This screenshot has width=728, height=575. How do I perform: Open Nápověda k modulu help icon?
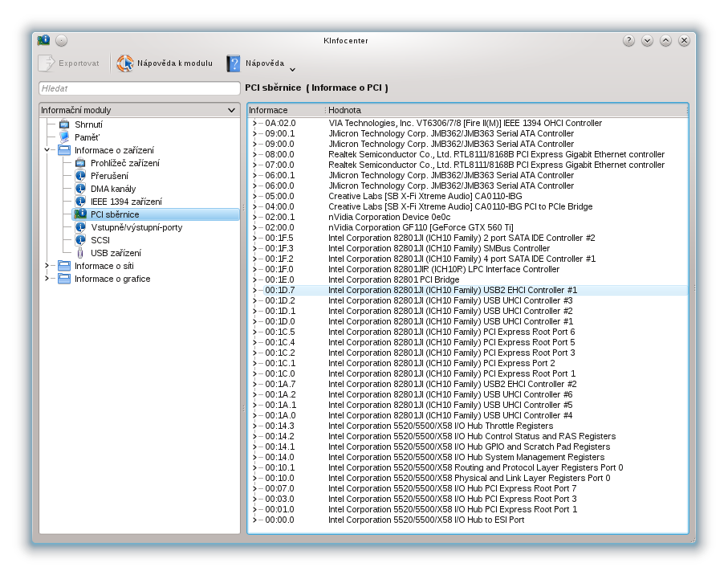(125, 63)
